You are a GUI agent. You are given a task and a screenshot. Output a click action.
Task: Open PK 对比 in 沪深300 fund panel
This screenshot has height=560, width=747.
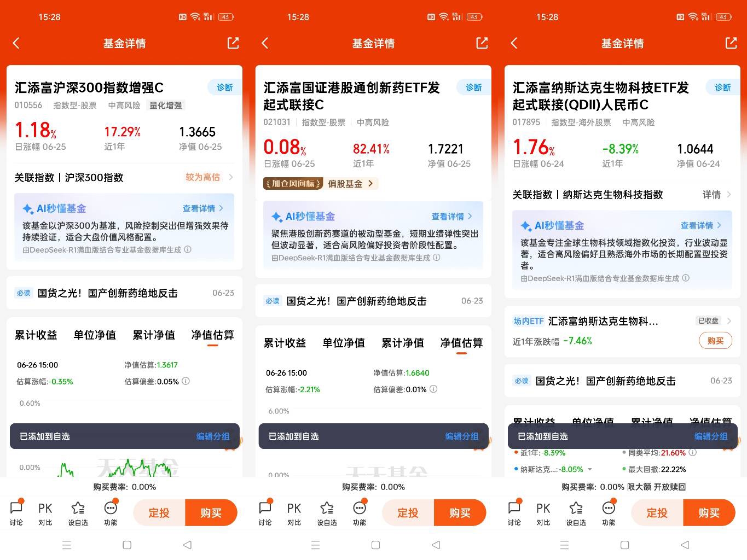(x=45, y=513)
